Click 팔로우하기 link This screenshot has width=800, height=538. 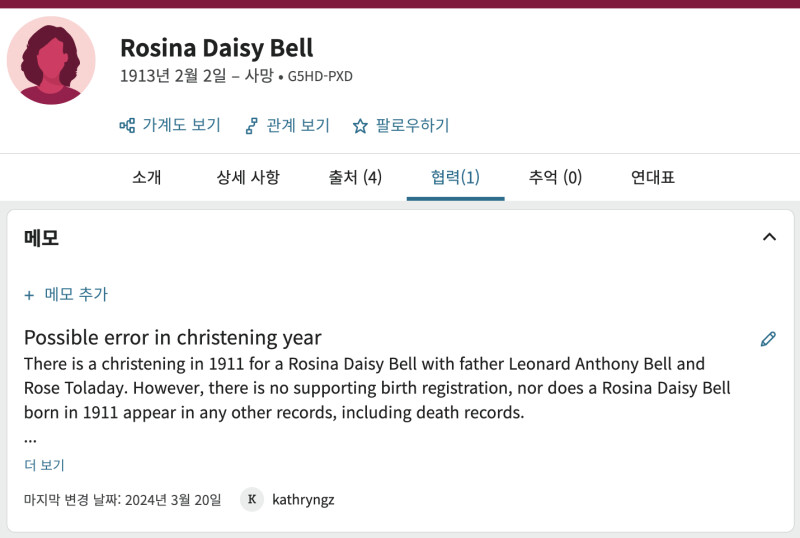pyautogui.click(x=412, y=125)
